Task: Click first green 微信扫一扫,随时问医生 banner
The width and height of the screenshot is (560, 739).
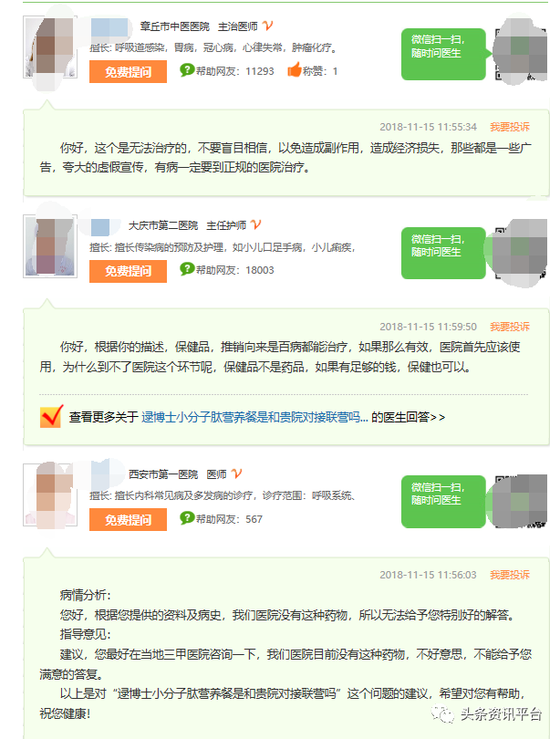Action: click(443, 54)
